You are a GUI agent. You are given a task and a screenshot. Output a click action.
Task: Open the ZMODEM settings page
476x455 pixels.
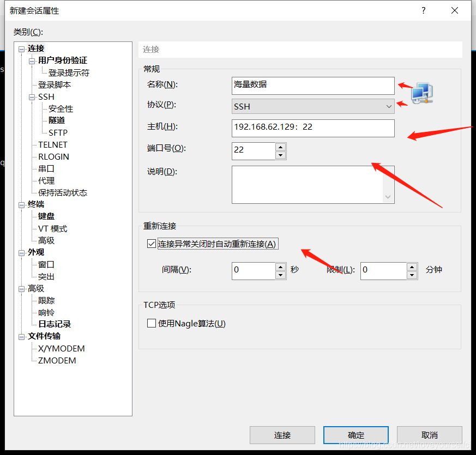pos(58,360)
